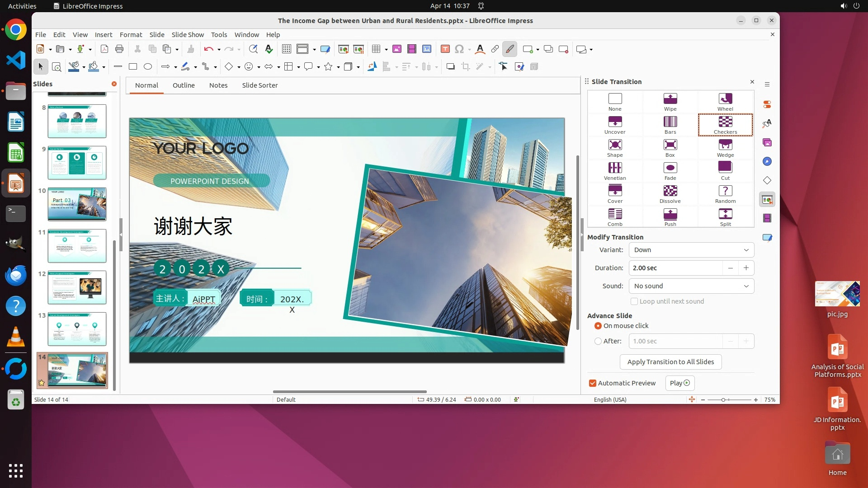Select the After advance slide radio button

pyautogui.click(x=598, y=341)
